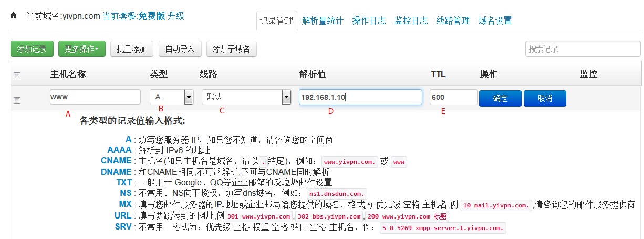Expand the 更多操作 dropdown button
The width and height of the screenshot is (644, 239).
pyautogui.click(x=82, y=49)
